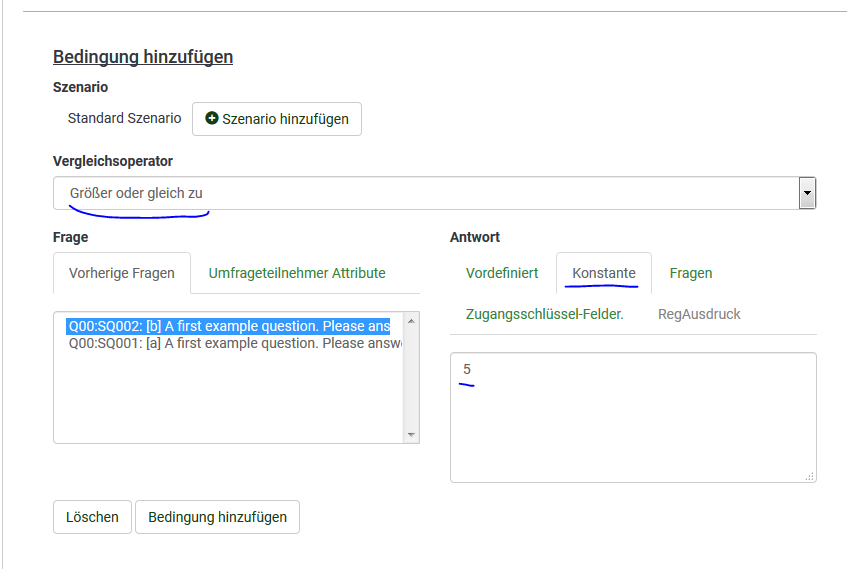This screenshot has width=862, height=569.
Task: Click the question list scroll-down arrow
Action: tap(411, 434)
